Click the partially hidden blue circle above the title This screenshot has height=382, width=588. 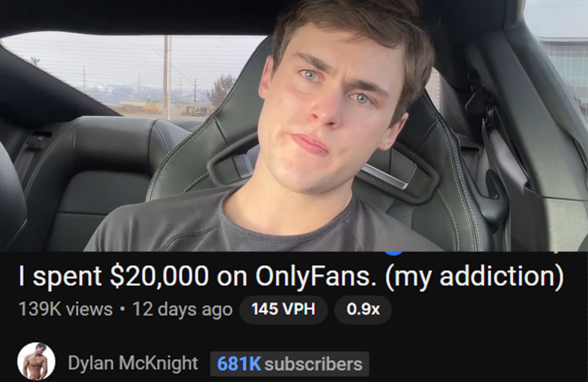point(393,253)
